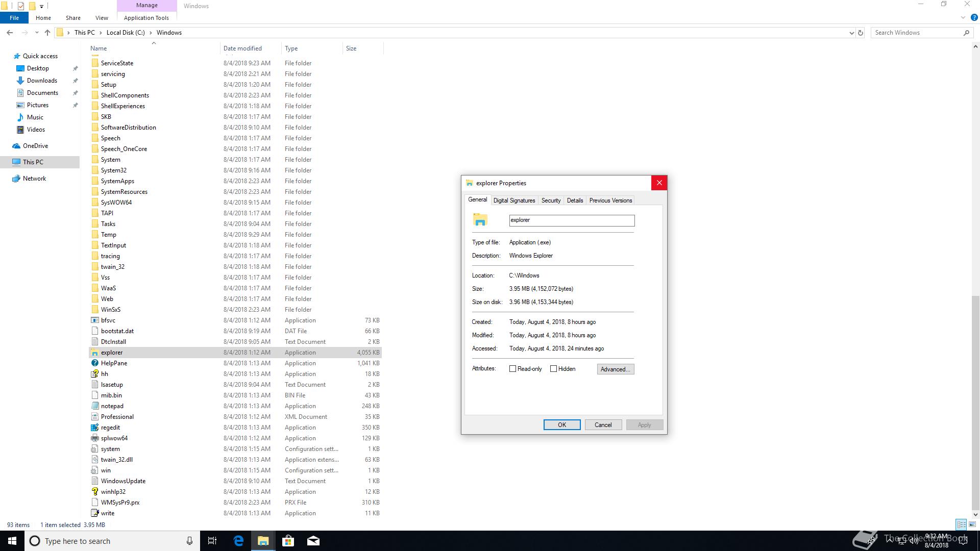Viewport: 980px width, 551px height.
Task: Click the search magnifier icon
Action: [966, 33]
